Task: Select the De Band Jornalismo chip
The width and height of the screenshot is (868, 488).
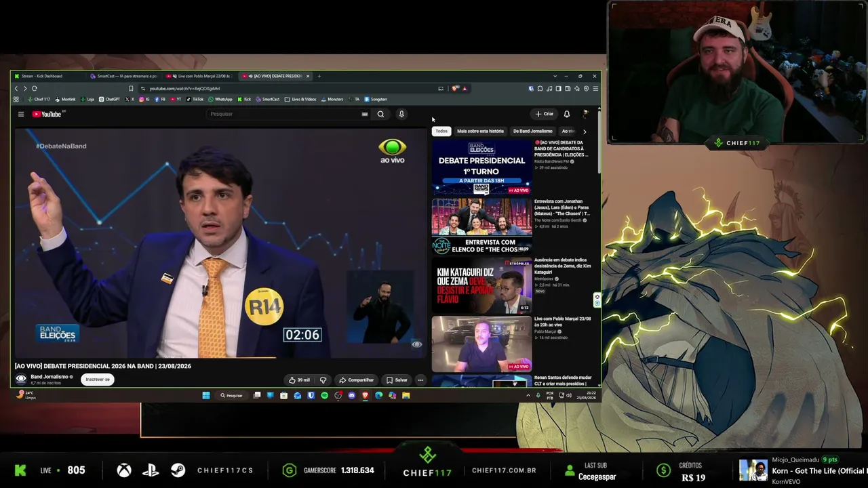Action: (532, 131)
